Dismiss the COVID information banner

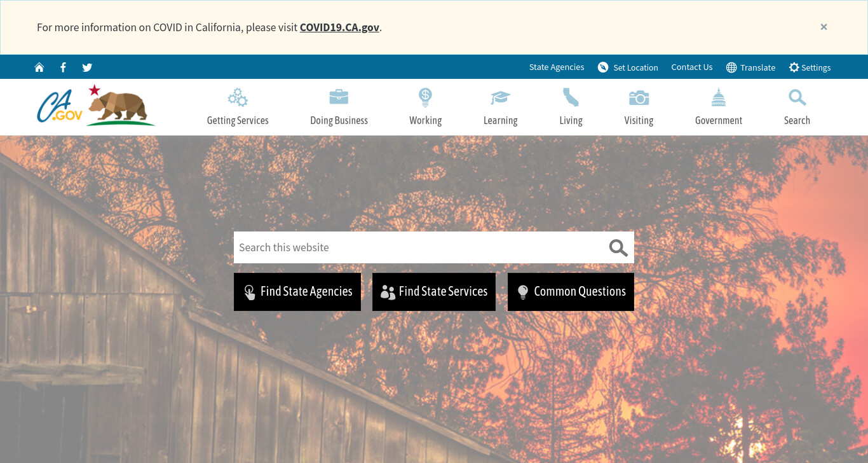[x=824, y=27]
